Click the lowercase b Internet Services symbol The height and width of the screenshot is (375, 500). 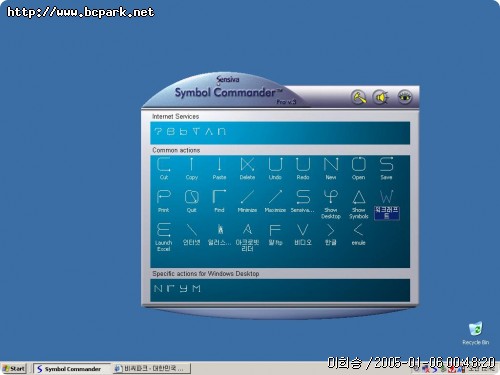(x=183, y=132)
